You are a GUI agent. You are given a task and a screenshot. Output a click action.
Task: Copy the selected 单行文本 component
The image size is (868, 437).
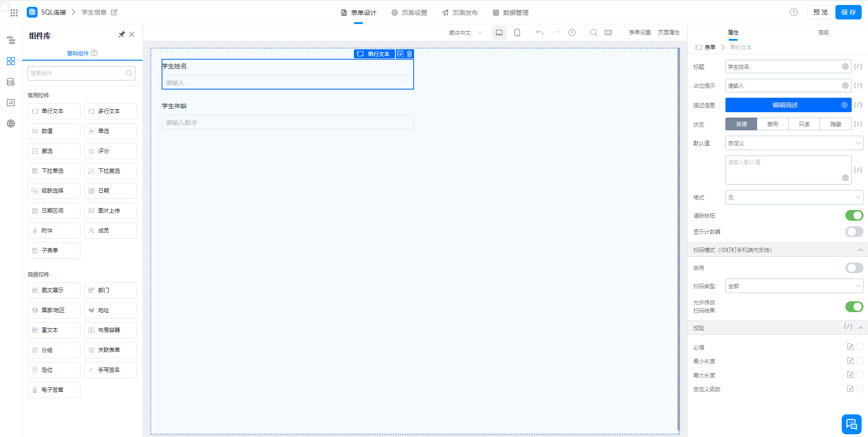tap(401, 54)
